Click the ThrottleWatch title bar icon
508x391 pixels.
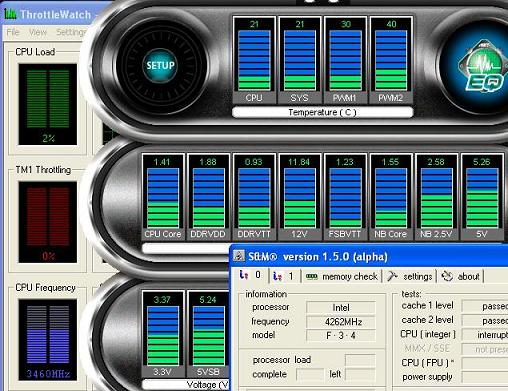pos(10,14)
